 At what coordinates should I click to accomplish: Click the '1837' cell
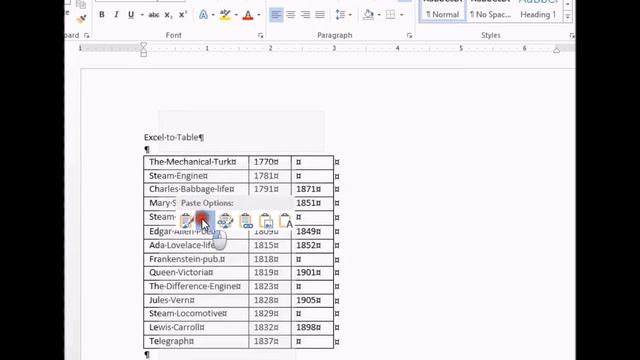pyautogui.click(x=270, y=342)
